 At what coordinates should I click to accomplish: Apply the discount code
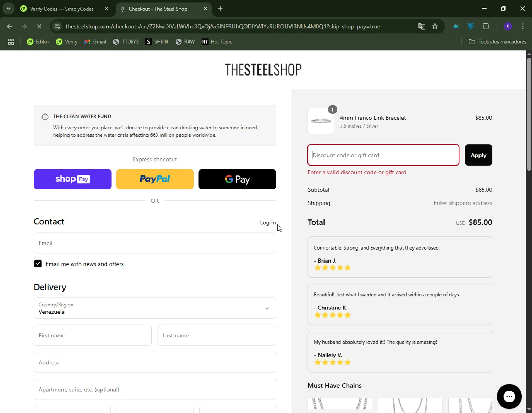click(x=478, y=155)
